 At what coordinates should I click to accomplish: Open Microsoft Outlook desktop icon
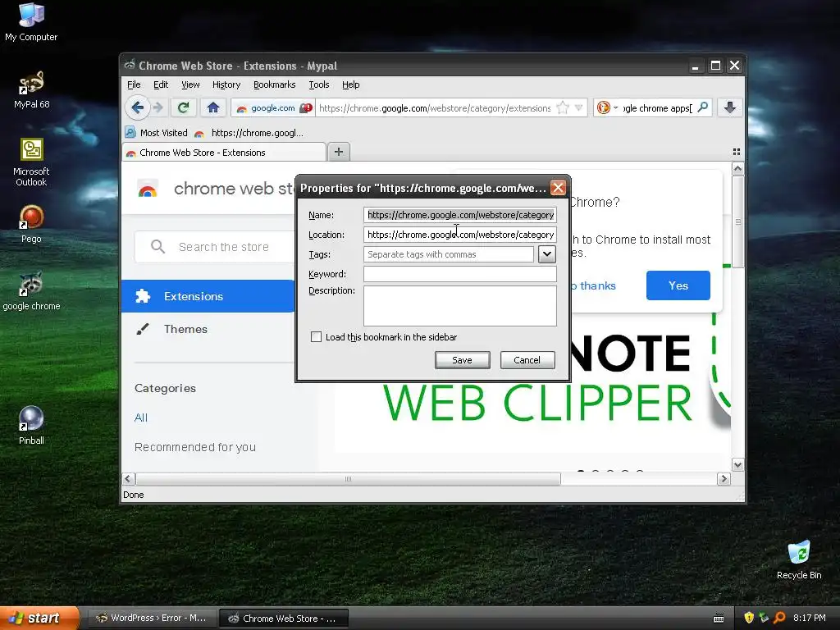click(x=31, y=162)
